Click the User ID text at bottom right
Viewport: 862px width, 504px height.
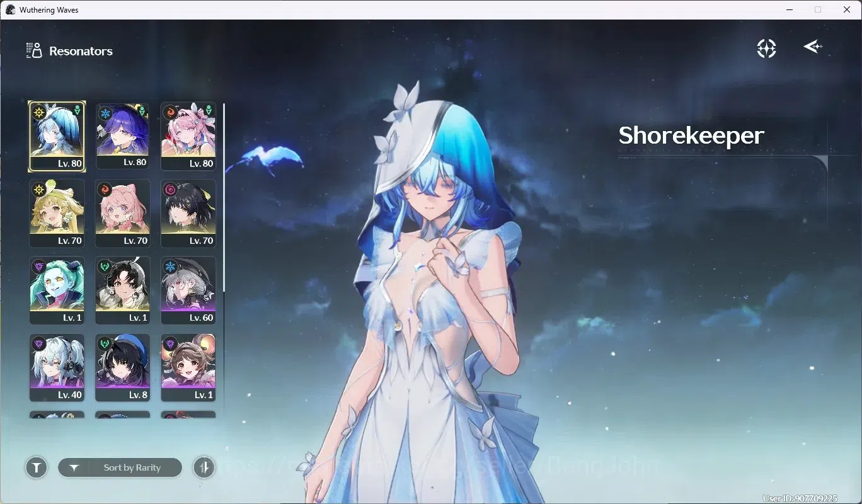click(800, 498)
